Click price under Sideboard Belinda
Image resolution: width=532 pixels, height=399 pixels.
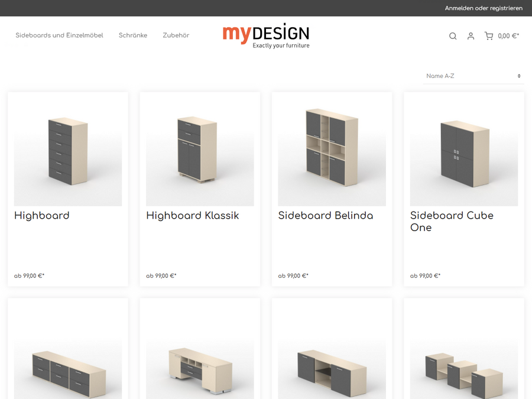coord(293,276)
